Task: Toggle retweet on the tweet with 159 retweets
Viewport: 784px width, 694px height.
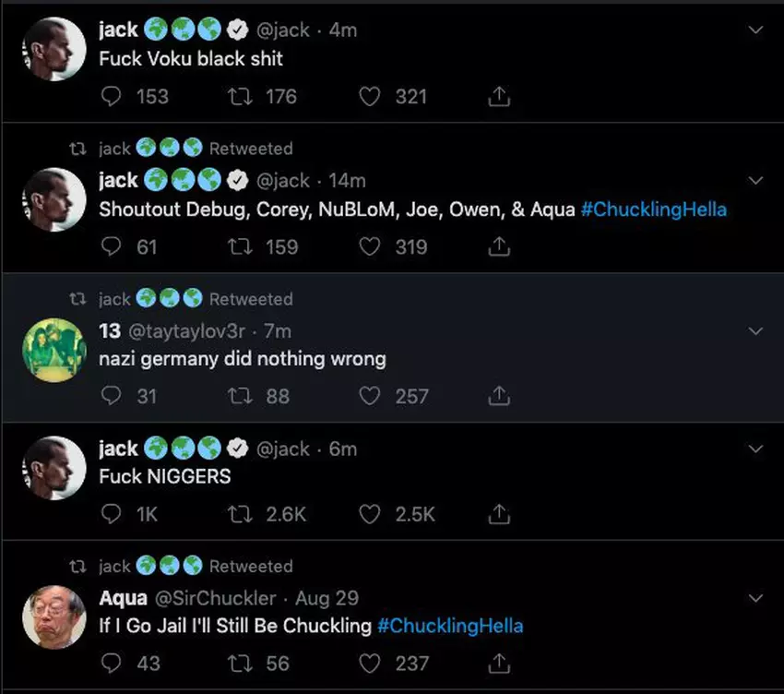Action: tap(240, 246)
